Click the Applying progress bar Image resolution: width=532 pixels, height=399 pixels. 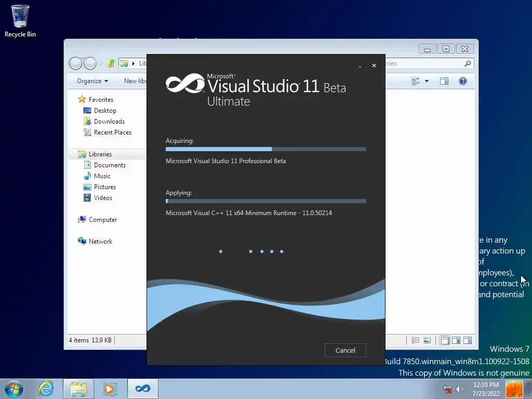coord(265,201)
